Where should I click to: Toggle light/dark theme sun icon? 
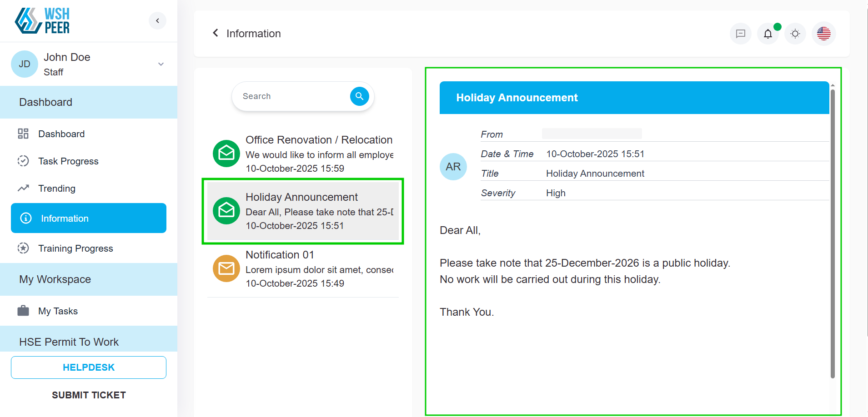(795, 34)
